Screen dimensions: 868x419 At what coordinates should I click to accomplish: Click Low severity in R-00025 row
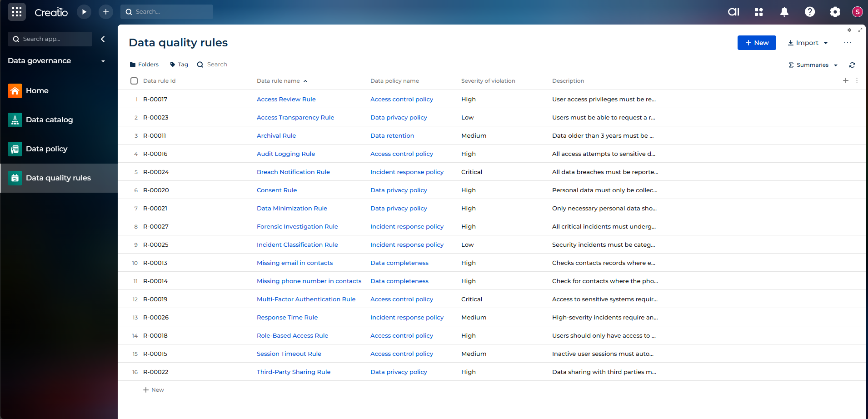(467, 244)
